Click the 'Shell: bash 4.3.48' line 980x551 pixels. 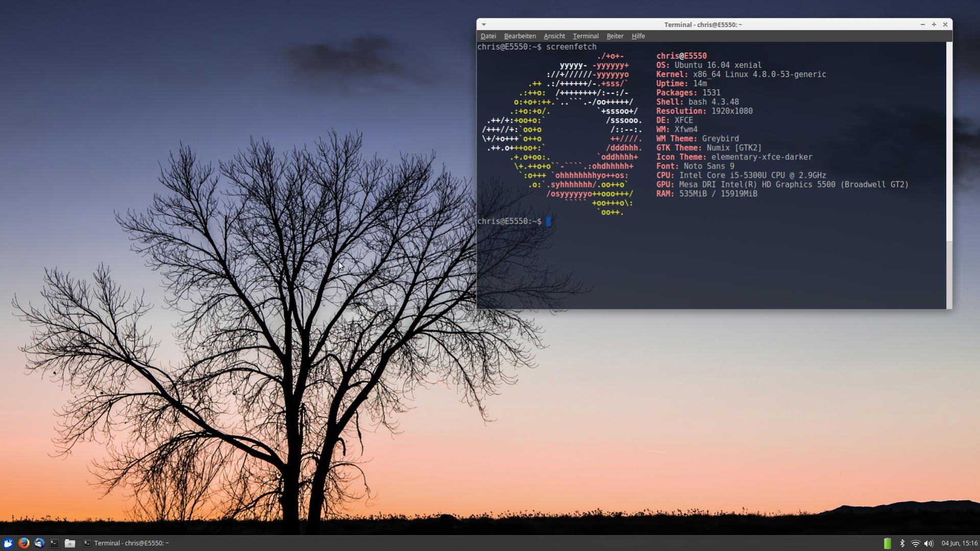[x=698, y=102]
